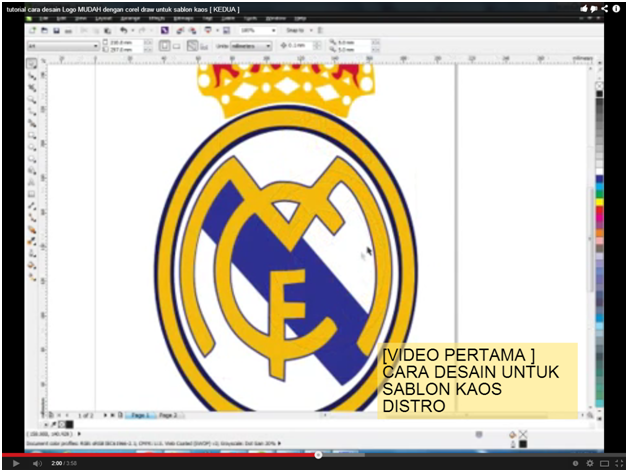Choose the Dimension tool
Image resolution: width=628 pixels, height=472 pixels.
(32, 206)
